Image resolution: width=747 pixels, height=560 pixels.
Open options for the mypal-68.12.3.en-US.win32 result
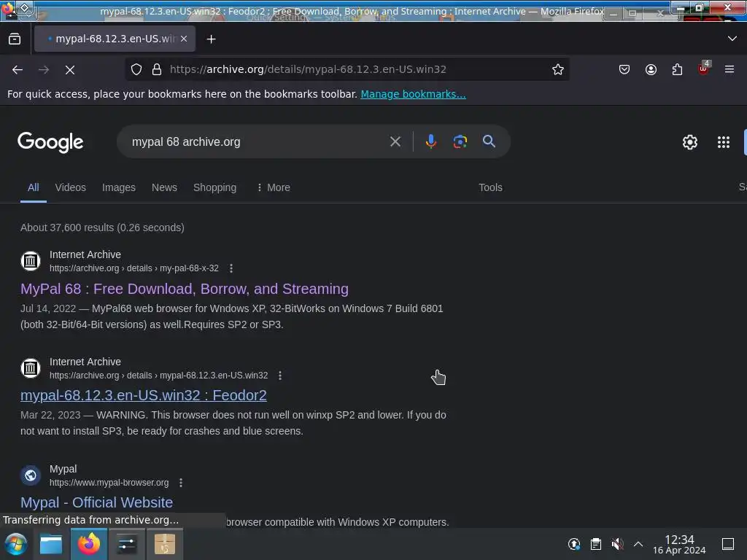pos(280,376)
